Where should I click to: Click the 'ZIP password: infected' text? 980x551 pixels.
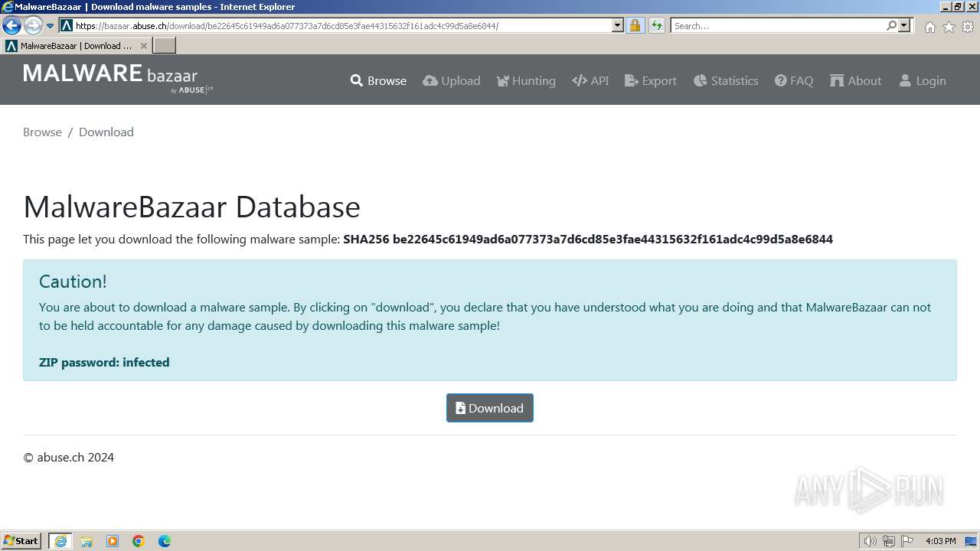coord(104,362)
